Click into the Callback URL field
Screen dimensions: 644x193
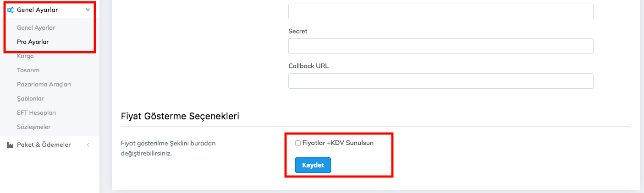(440, 81)
